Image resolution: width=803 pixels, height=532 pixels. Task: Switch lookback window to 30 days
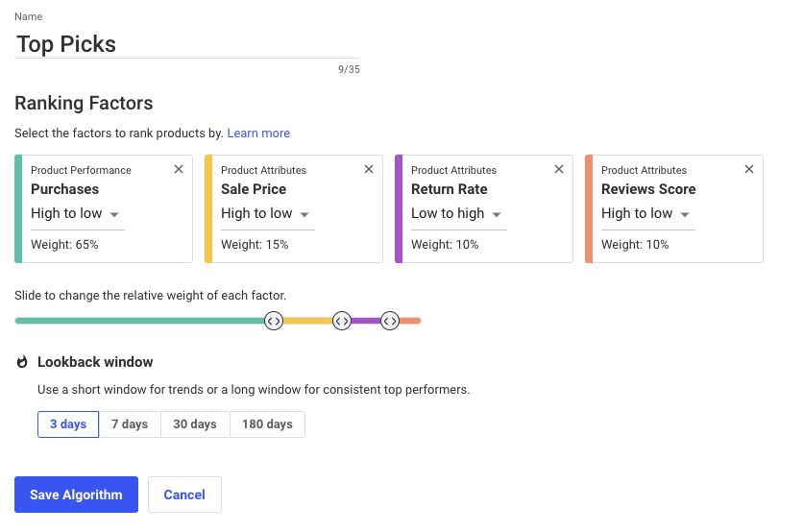[195, 424]
